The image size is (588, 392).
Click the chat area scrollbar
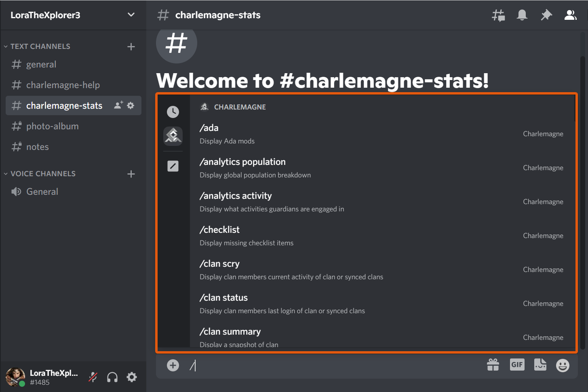[x=582, y=202]
